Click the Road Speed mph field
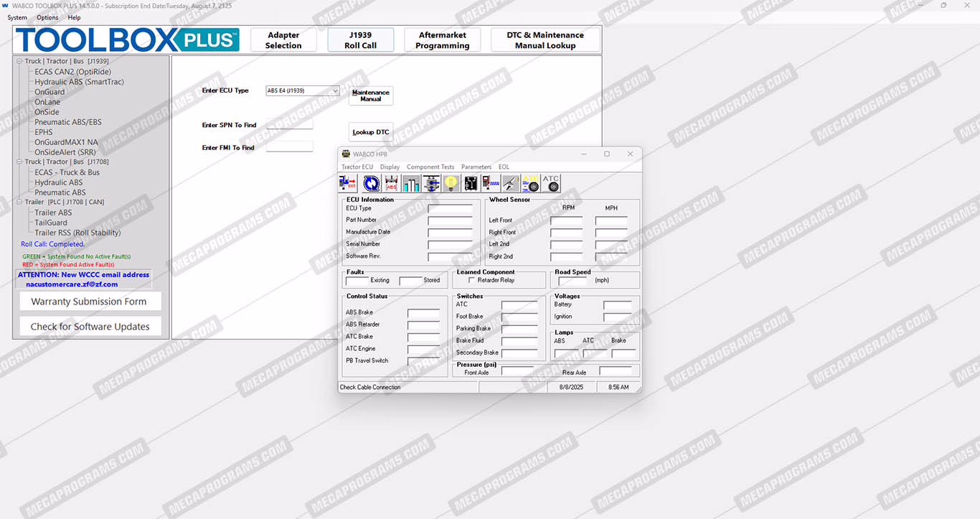The image size is (980, 519). pos(574,281)
